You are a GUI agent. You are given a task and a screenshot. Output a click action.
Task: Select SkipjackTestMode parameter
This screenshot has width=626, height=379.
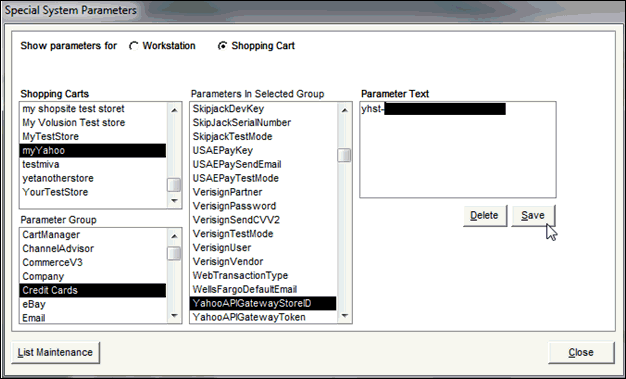pyautogui.click(x=263, y=137)
